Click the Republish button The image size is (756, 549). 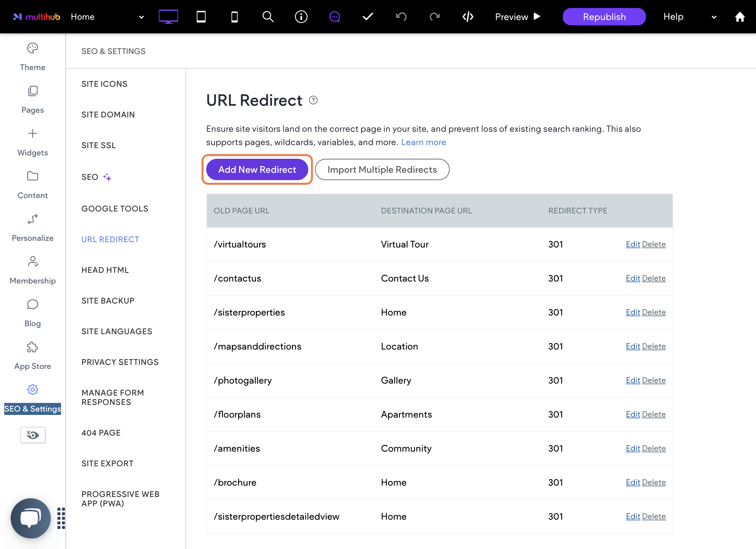[604, 17]
